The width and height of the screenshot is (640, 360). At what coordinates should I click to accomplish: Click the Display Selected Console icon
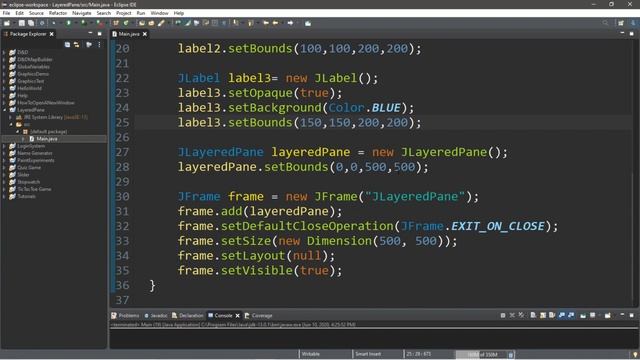[x=593, y=315]
